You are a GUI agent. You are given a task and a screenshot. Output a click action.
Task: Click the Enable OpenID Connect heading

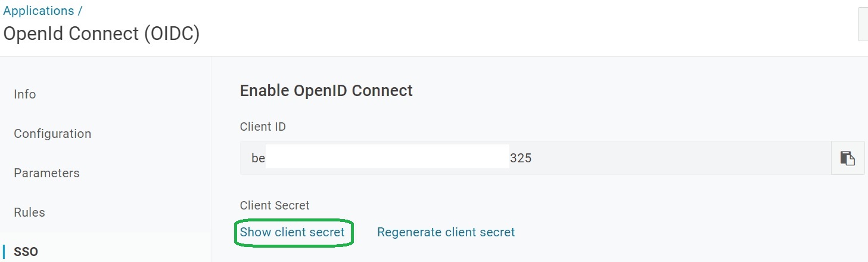[x=326, y=91]
